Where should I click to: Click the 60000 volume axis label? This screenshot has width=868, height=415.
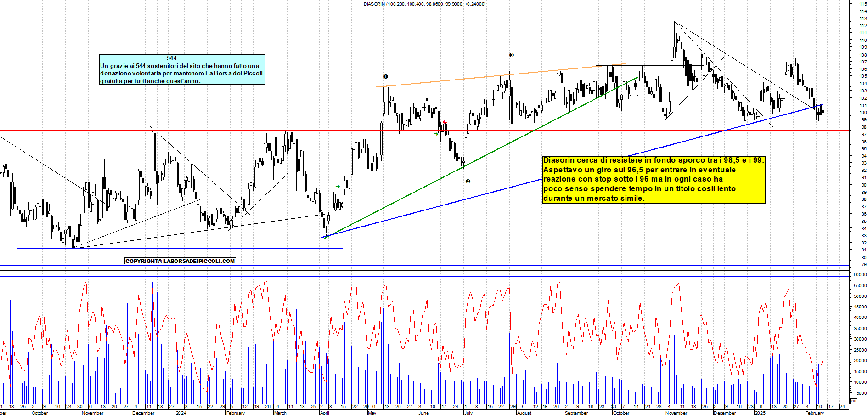click(x=860, y=274)
